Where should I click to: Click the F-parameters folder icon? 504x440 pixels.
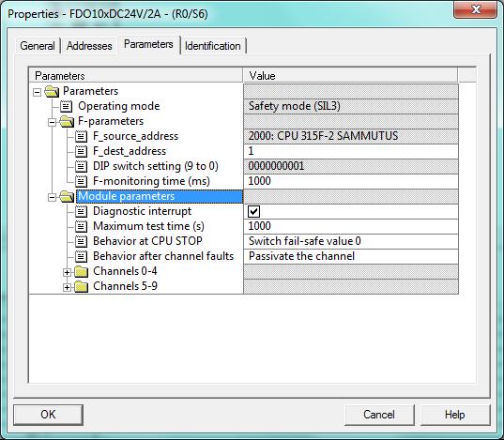click(x=67, y=121)
